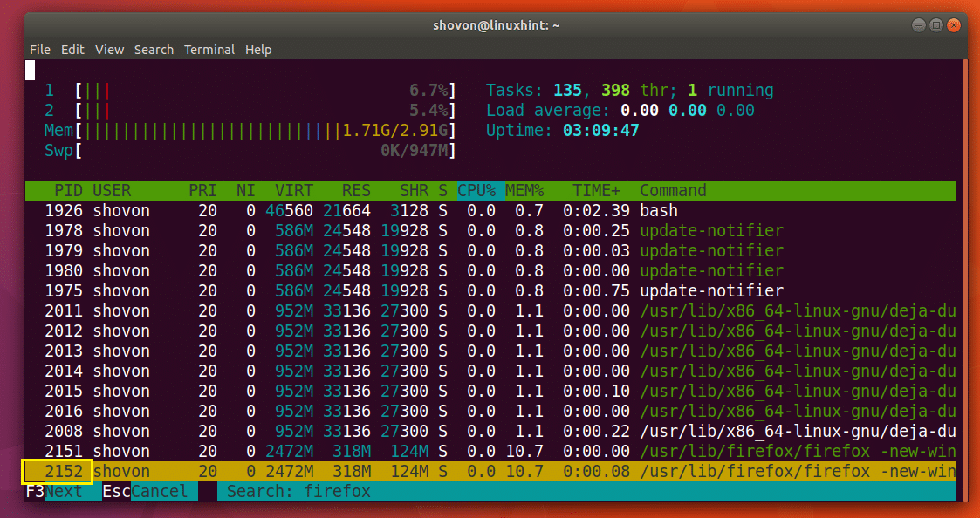
Task: Select PID 1980 update-notifier row
Action: point(490,270)
